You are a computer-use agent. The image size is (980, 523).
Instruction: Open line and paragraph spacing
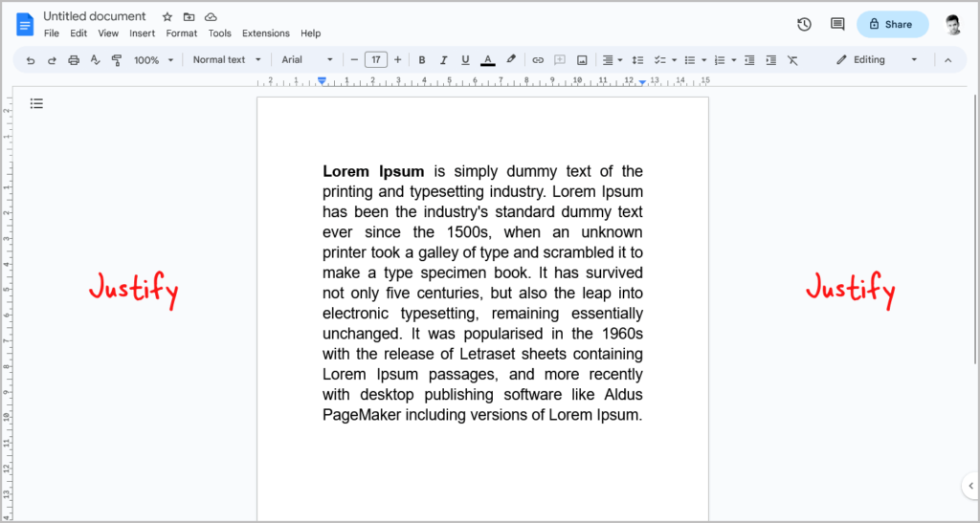pos(637,60)
